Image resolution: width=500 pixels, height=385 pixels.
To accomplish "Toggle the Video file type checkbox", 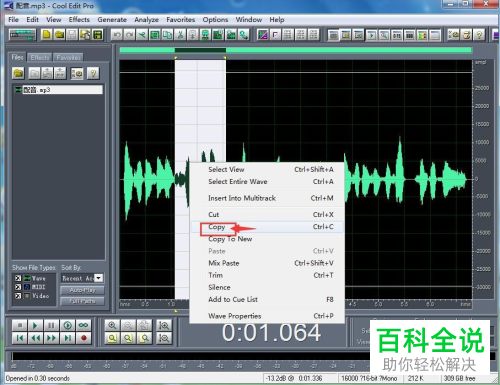I will point(18,296).
